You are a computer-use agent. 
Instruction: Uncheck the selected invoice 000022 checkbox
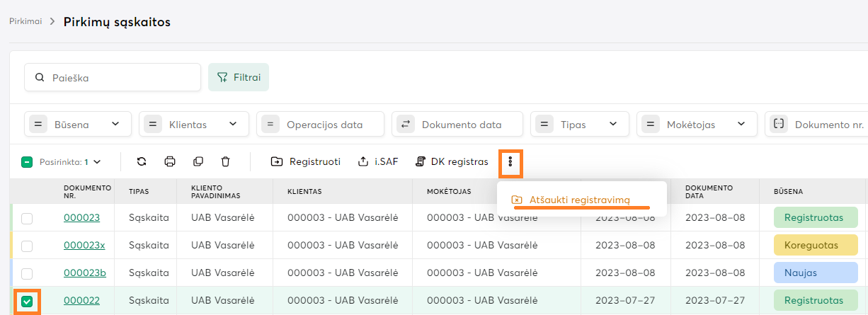point(27,302)
